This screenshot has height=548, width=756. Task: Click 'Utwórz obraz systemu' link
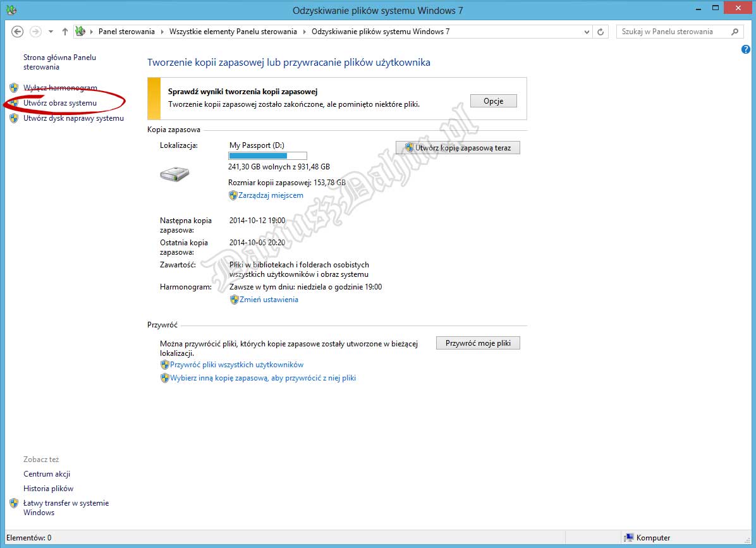60,103
